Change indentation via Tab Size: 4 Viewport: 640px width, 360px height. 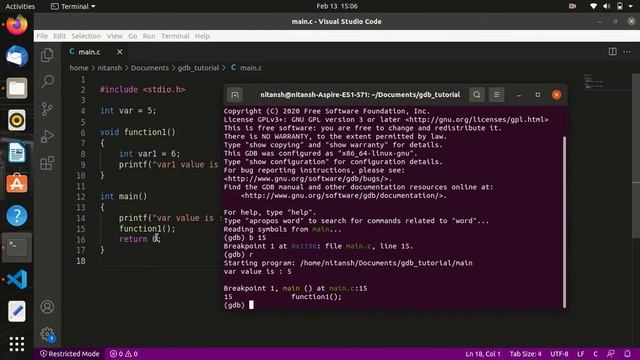pyautogui.click(x=525, y=354)
